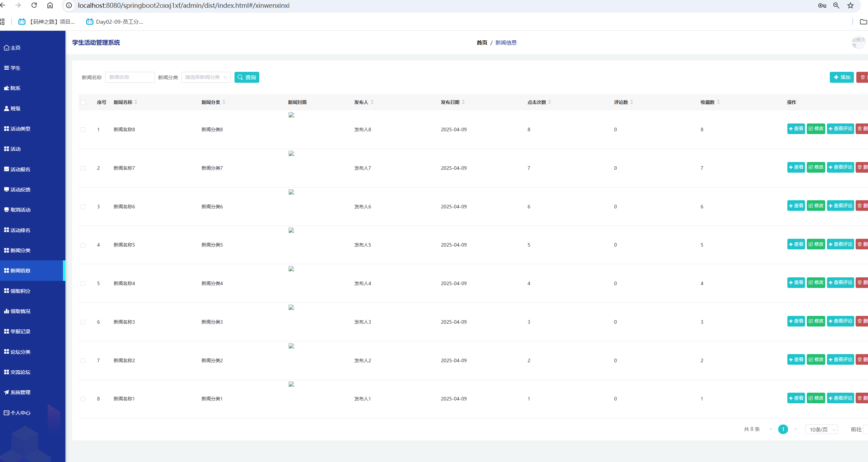Go to 论坛分类 in sidebar

click(21, 352)
